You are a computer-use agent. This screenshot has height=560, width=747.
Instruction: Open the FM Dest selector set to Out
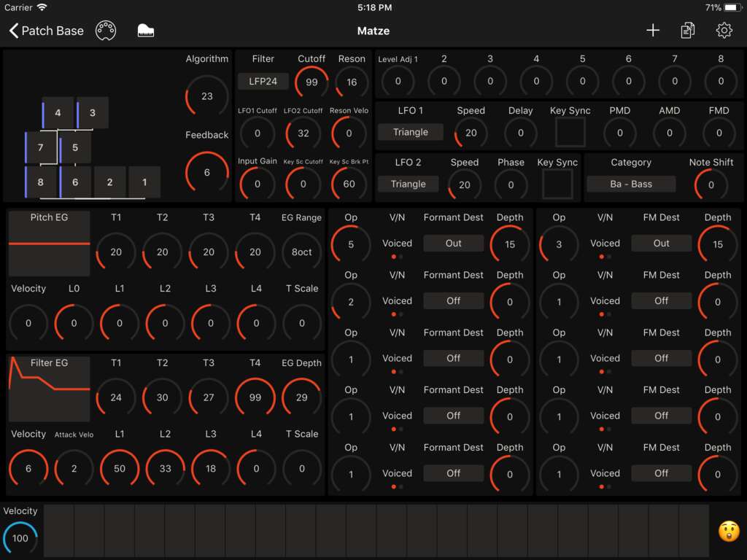pyautogui.click(x=661, y=244)
